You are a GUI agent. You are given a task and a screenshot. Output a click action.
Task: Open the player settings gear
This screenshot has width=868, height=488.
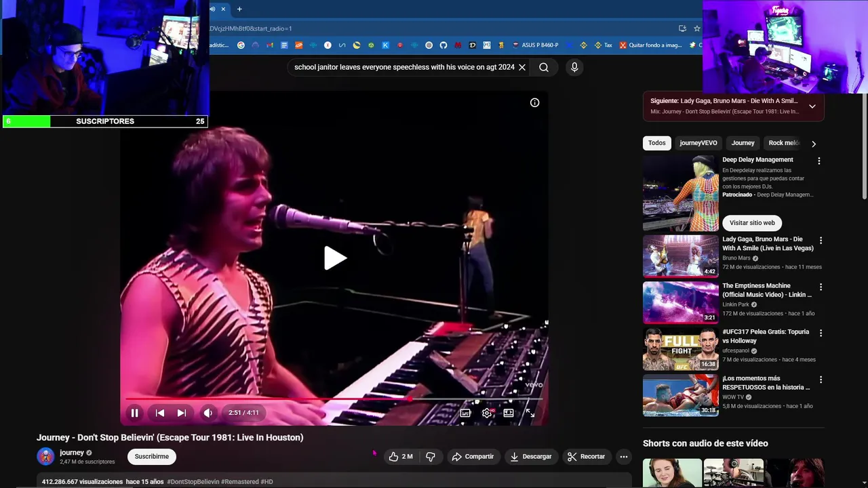(487, 413)
